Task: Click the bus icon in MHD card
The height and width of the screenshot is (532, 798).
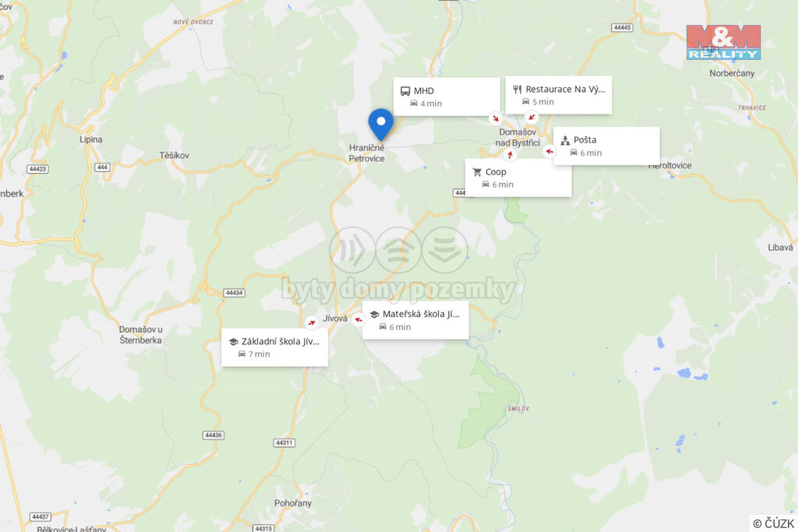Action: (405, 91)
